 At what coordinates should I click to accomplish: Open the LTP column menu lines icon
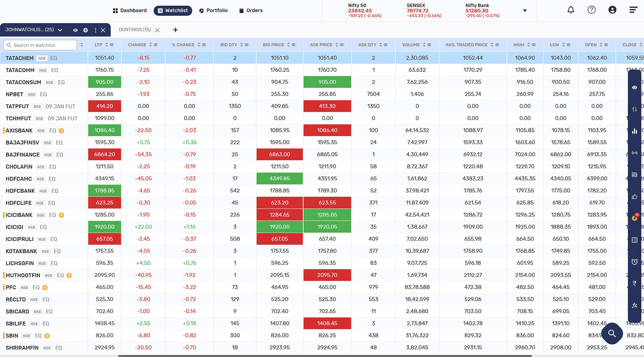pyautogui.click(x=112, y=45)
